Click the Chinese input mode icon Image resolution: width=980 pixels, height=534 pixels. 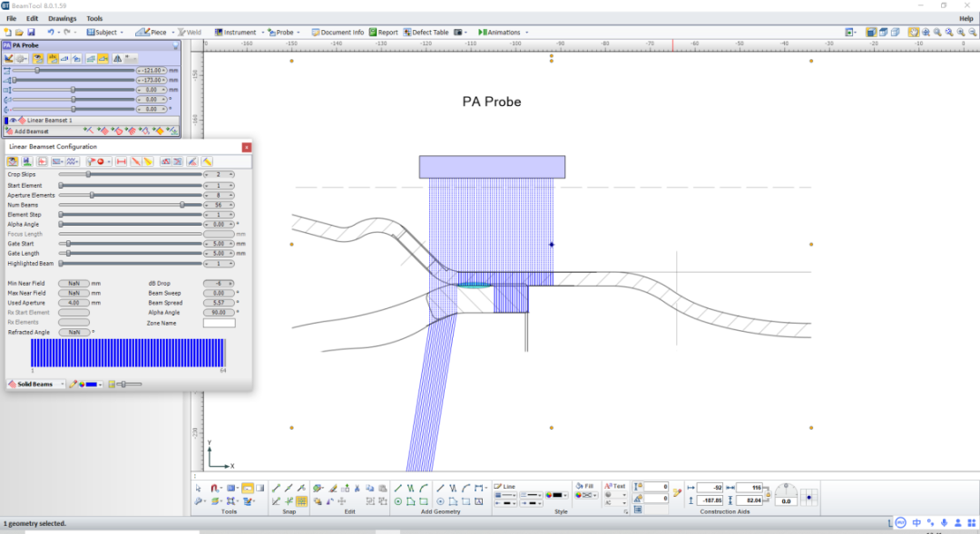pos(916,523)
